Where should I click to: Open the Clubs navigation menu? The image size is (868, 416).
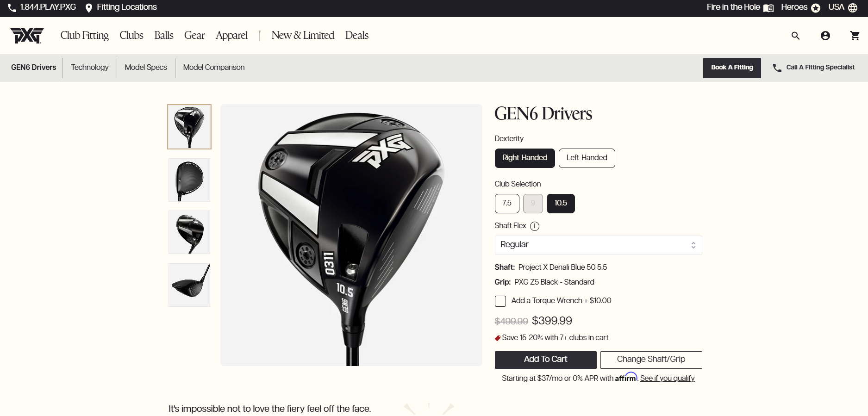tap(131, 36)
